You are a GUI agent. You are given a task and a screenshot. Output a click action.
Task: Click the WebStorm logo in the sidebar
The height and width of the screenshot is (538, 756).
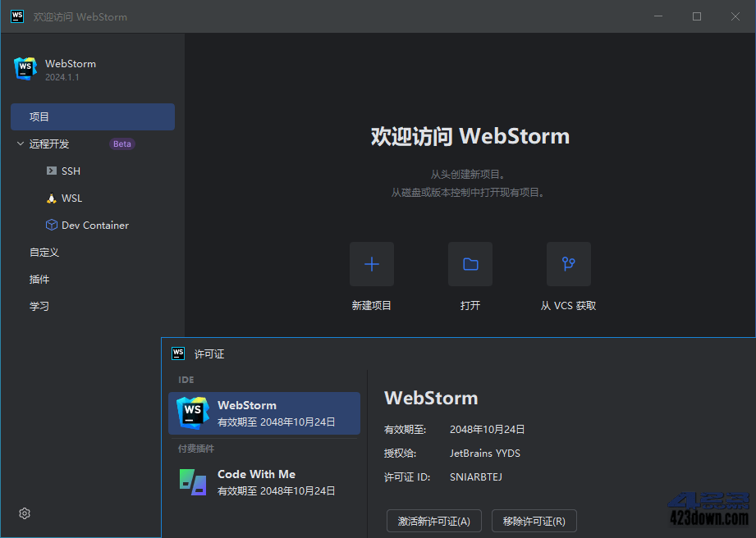25,69
